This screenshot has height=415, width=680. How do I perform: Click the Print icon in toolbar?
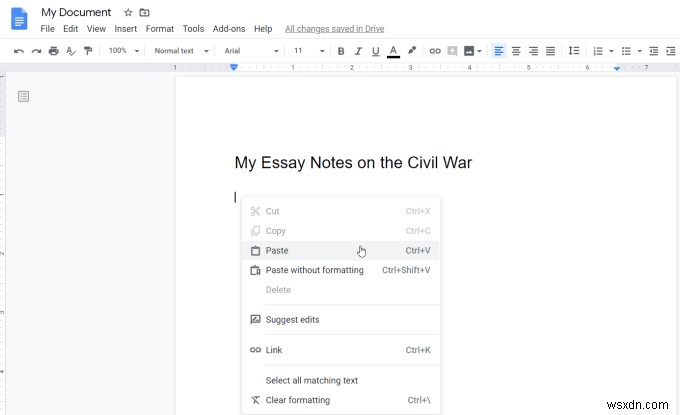point(54,51)
